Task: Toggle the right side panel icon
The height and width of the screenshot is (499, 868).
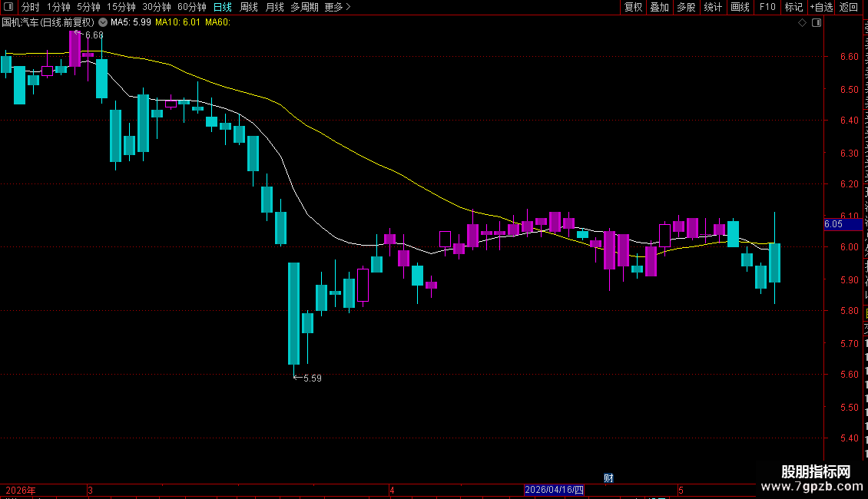Action: tap(817, 23)
